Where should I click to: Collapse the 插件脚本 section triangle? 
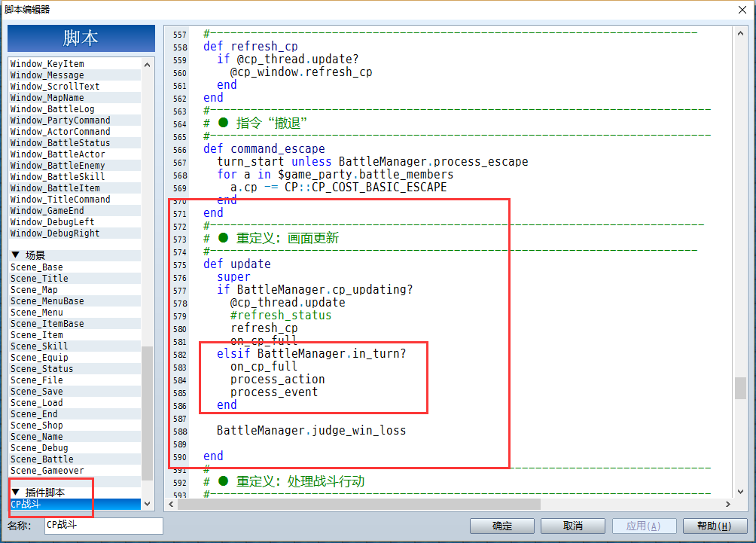15,492
